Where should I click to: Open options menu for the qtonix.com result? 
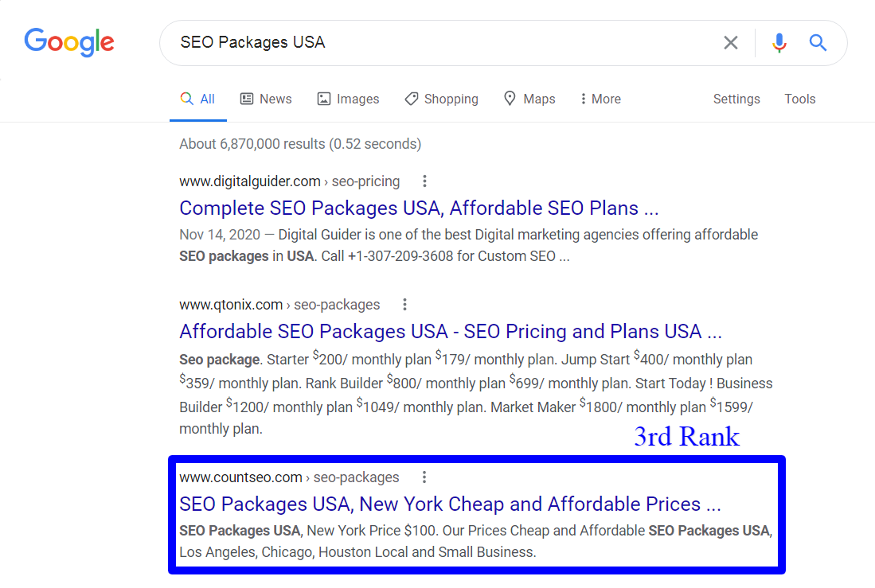(405, 305)
